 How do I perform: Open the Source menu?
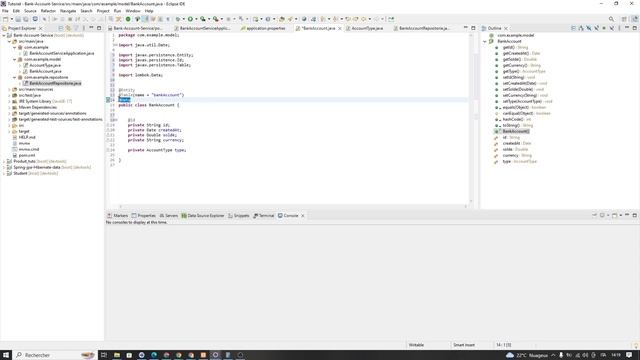(x=30, y=11)
